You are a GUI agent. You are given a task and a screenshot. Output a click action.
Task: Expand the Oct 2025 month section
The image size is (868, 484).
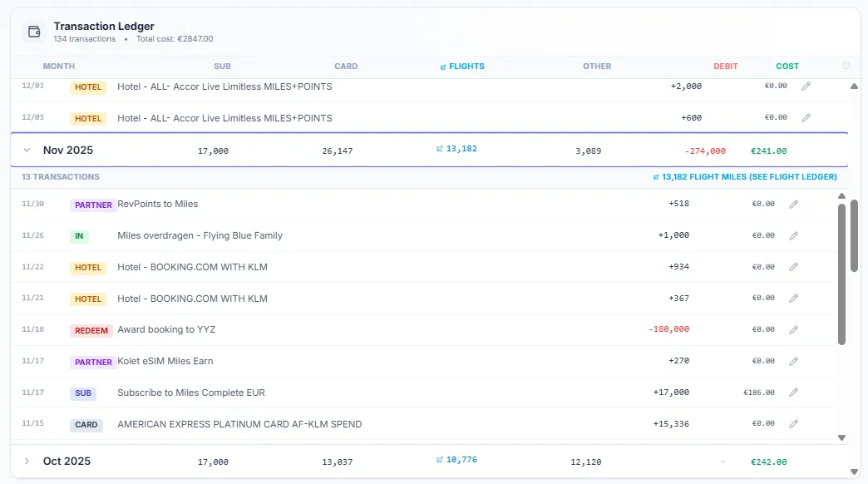(26, 461)
